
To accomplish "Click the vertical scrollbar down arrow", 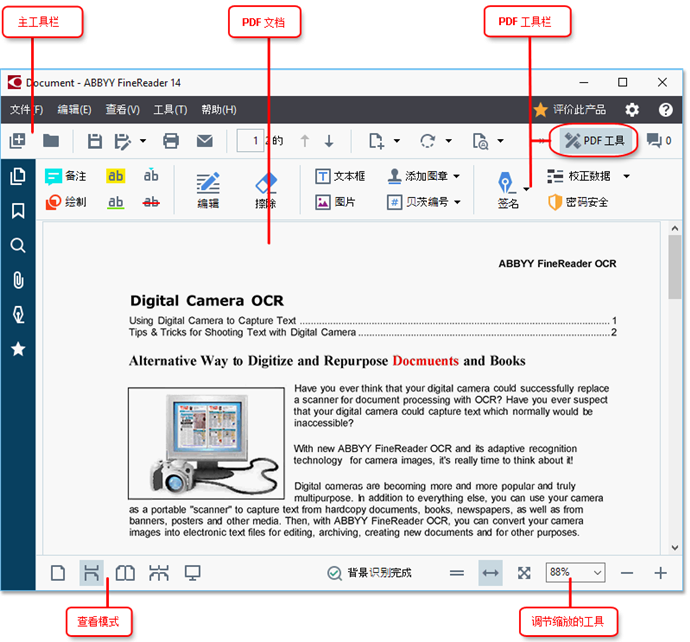I will click(x=675, y=548).
